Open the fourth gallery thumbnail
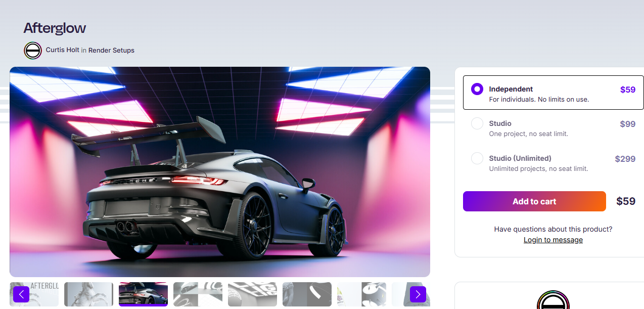Viewport: 644px width, 309px height. point(198,294)
